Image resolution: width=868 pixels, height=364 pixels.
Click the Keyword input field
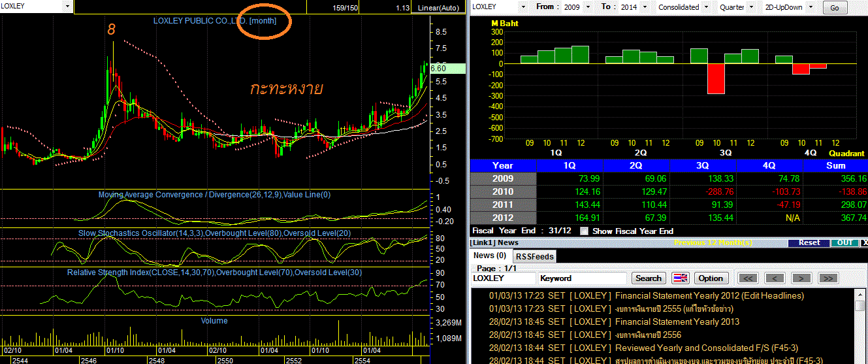click(x=583, y=278)
